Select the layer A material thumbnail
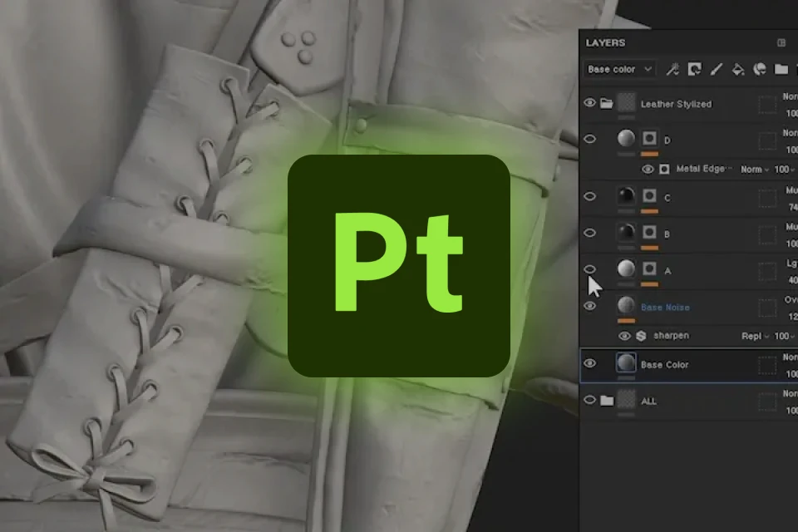The height and width of the screenshot is (532, 798). tap(626, 268)
